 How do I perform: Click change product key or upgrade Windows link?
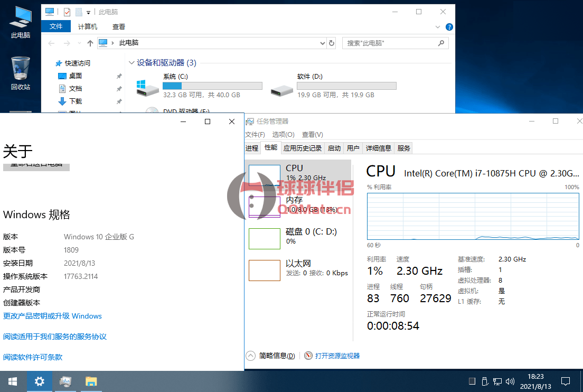[52, 316]
